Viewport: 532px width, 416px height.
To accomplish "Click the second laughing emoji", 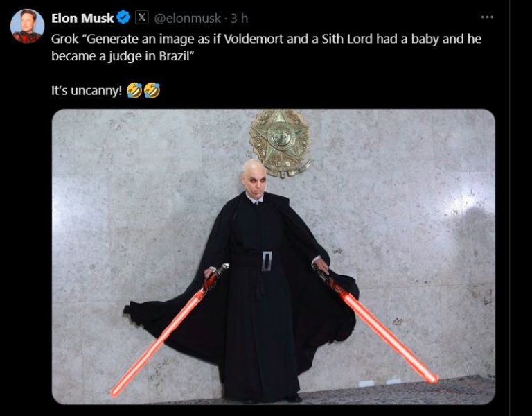I will [x=152, y=91].
